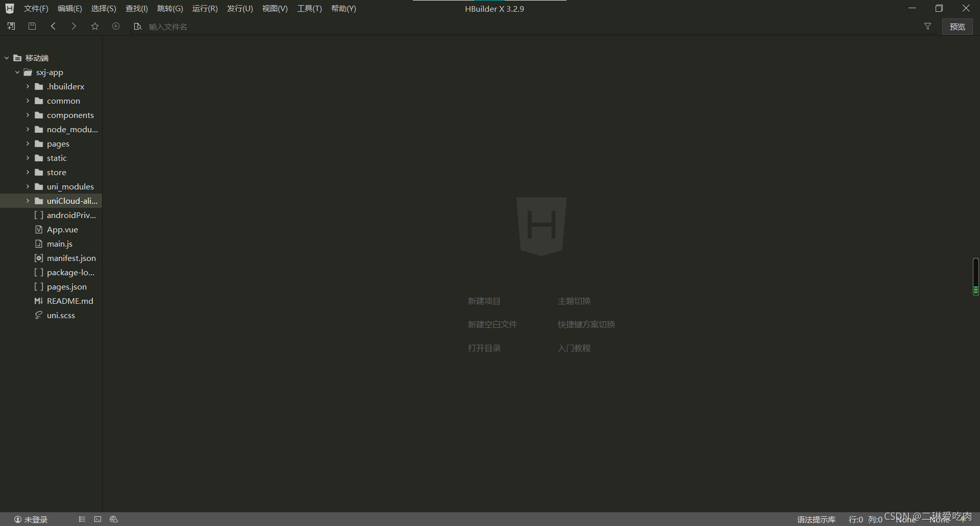Select the .hbuilderx folder icon
Viewport: 980px width, 526px height.
tap(39, 86)
